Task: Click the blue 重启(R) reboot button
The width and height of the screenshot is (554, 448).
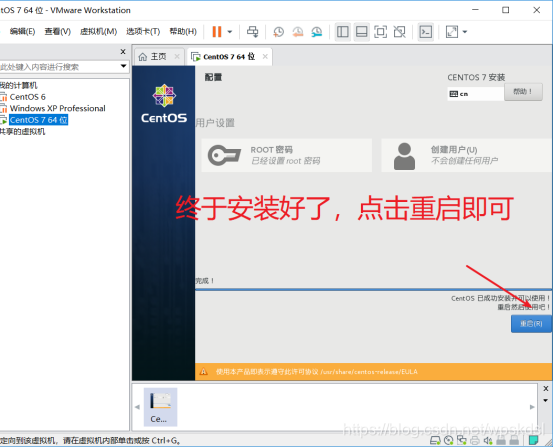Action: [x=531, y=324]
